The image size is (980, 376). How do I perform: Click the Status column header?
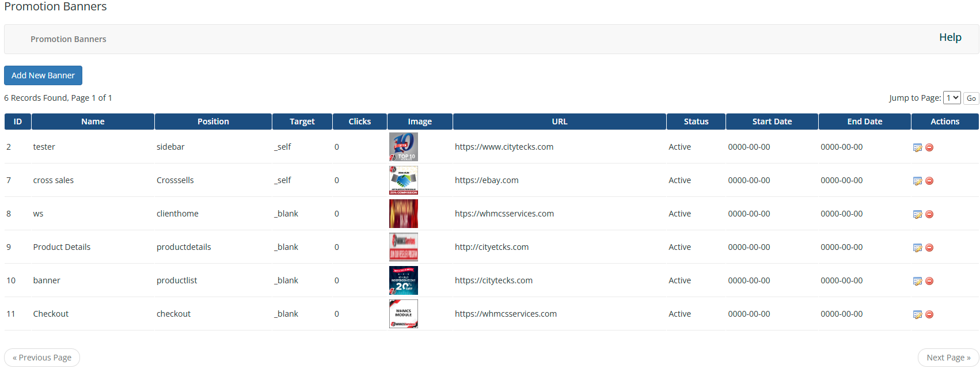click(x=696, y=121)
